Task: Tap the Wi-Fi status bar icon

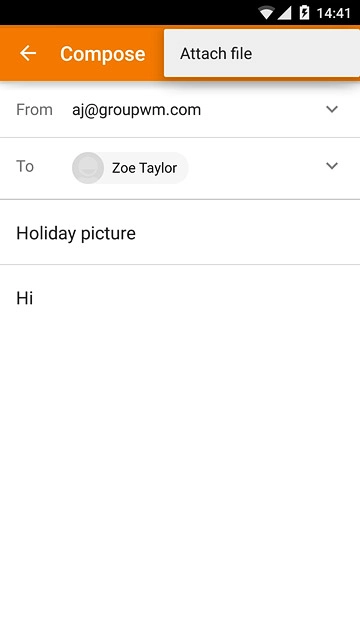Action: coord(267,13)
